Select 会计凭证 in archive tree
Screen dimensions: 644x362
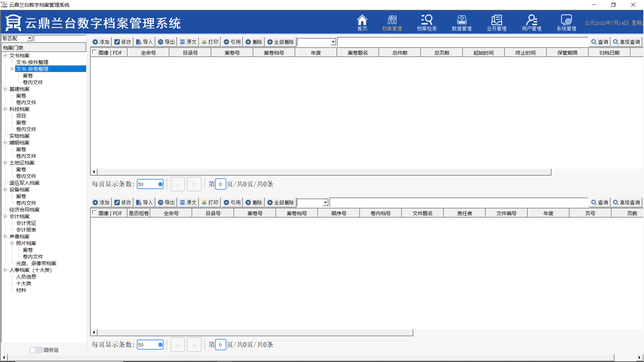[26, 223]
